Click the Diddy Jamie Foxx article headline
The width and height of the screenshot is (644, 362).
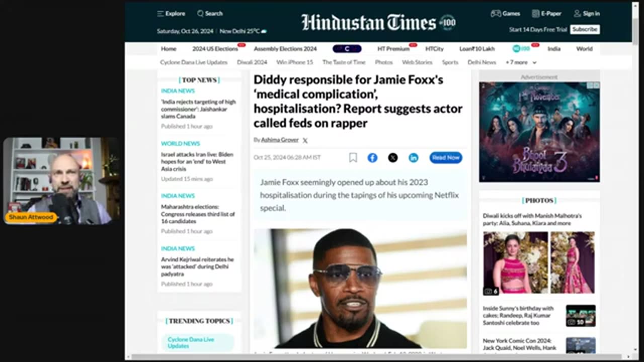[358, 101]
